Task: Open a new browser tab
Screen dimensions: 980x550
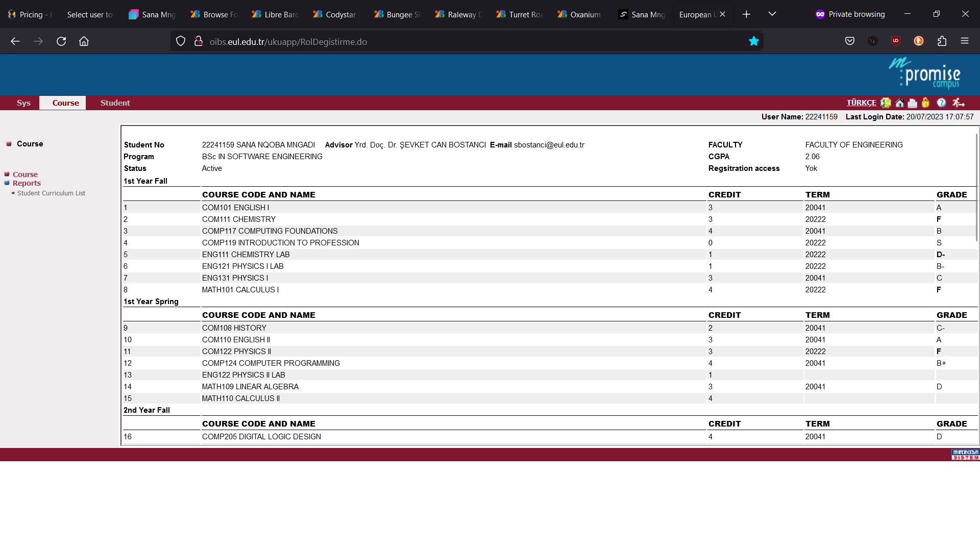Action: point(746,14)
